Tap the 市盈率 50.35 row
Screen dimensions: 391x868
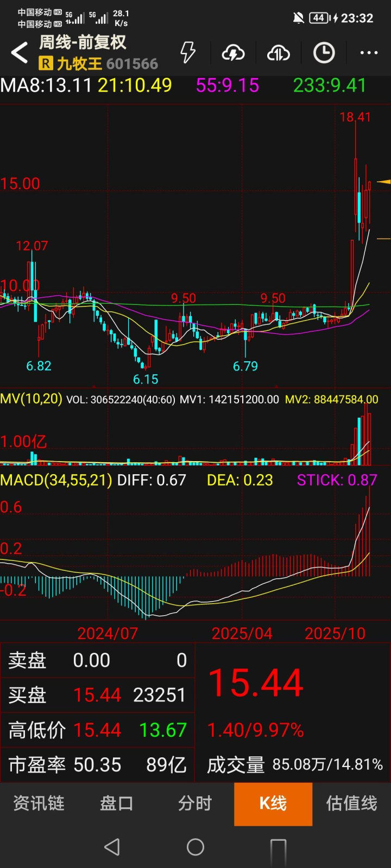(x=98, y=765)
